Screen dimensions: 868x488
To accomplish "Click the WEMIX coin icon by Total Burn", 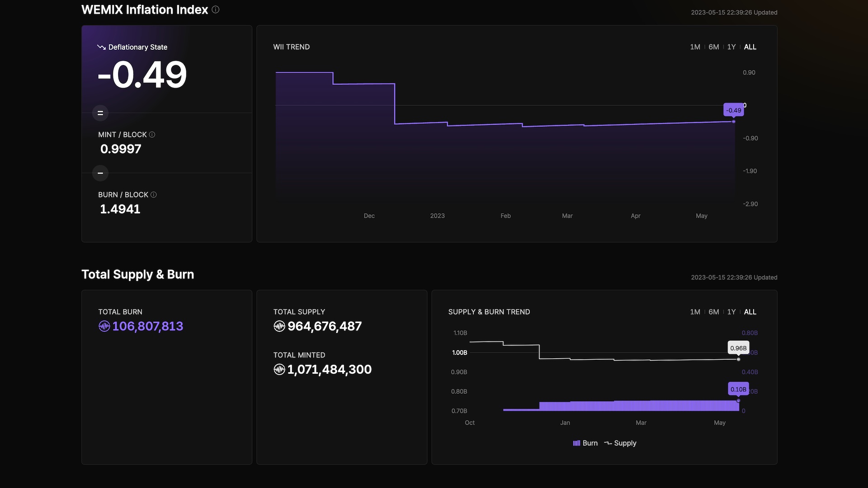I will point(104,326).
